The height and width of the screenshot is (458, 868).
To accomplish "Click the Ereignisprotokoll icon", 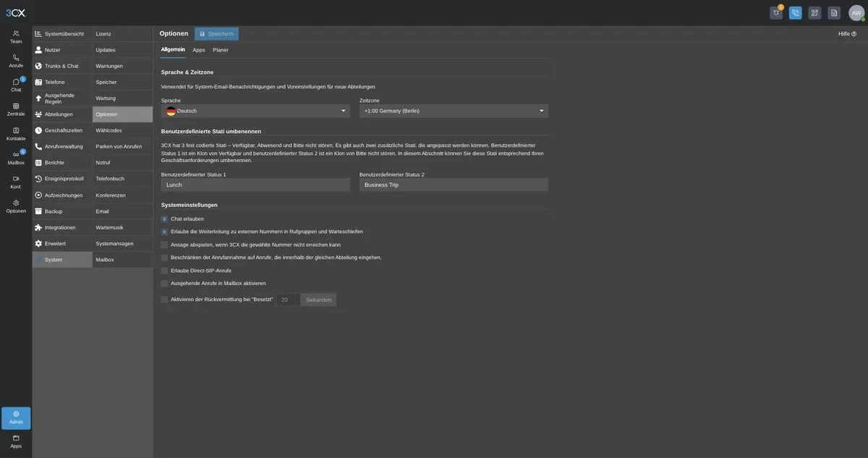I will tap(38, 179).
